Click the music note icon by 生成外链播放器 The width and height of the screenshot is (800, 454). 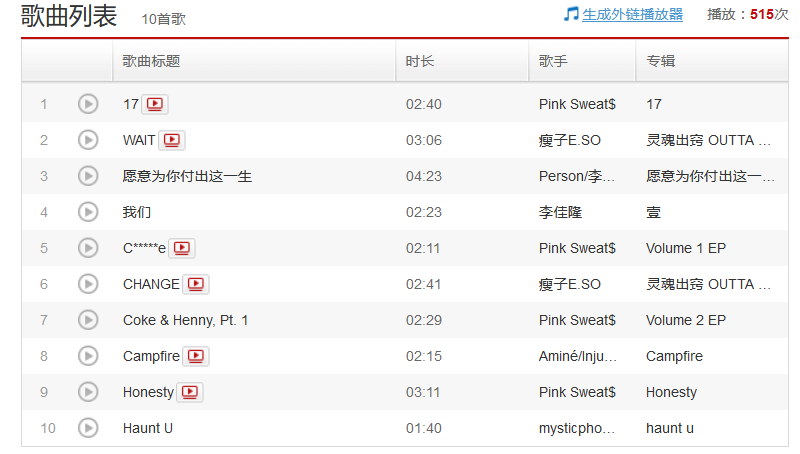click(x=571, y=14)
